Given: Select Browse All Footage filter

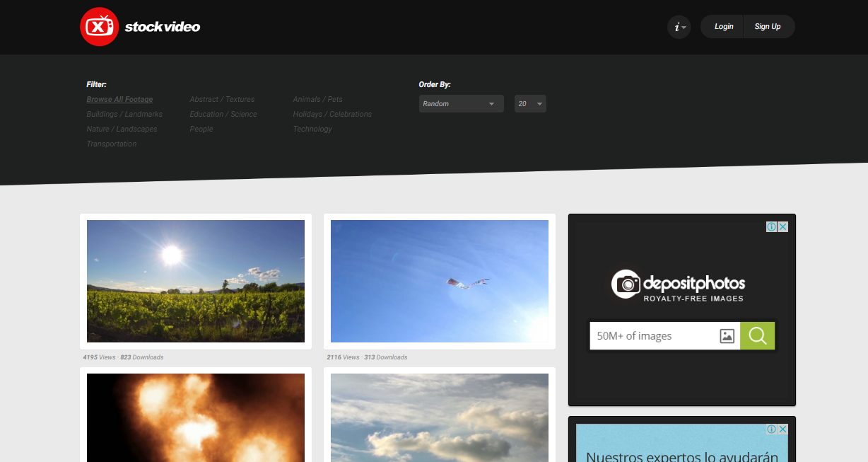Looking at the screenshot, I should point(119,100).
